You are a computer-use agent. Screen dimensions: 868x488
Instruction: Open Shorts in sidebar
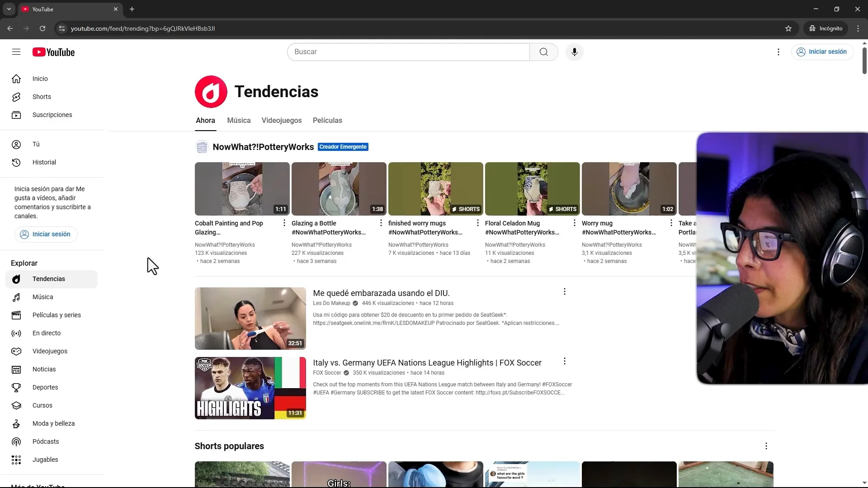coord(52,97)
